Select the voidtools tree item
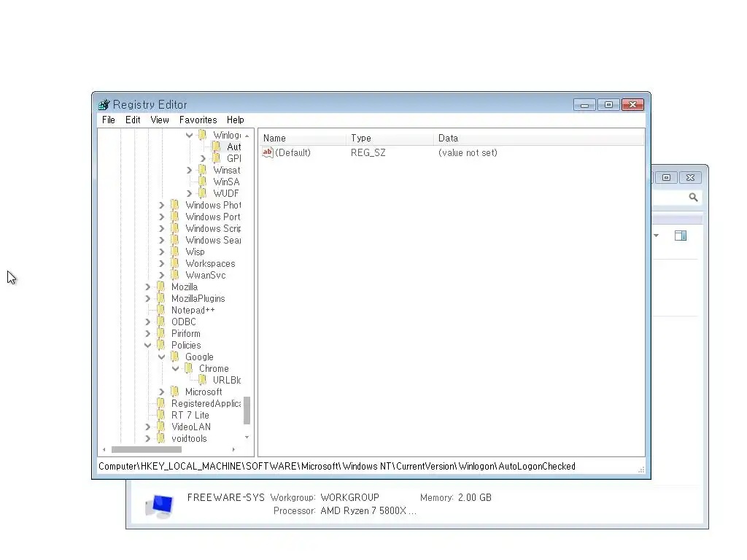The width and height of the screenshot is (747, 560). (189, 438)
